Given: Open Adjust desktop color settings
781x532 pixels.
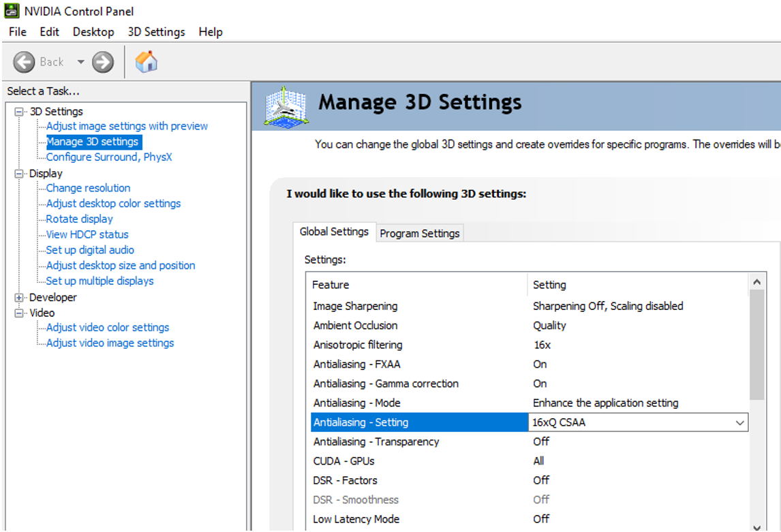Looking at the screenshot, I should point(114,204).
